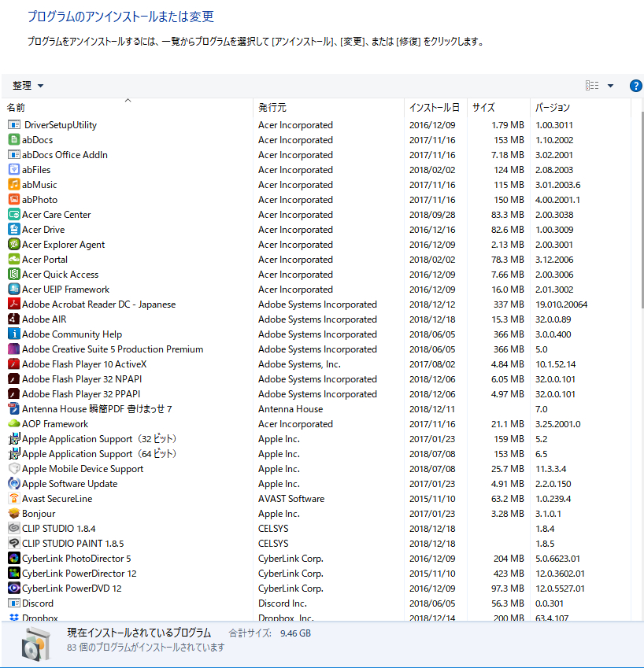Open view options dropdown arrow
The height and width of the screenshot is (668, 644).
coord(610,86)
